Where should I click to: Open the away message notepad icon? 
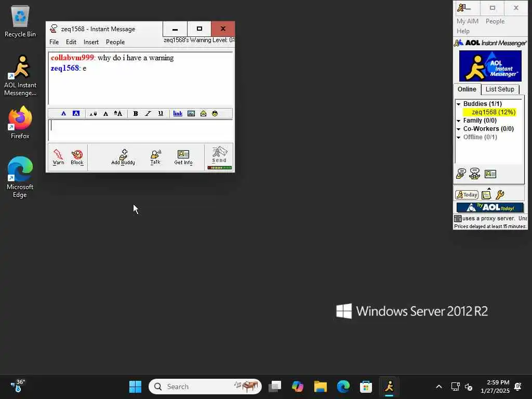[486, 194]
